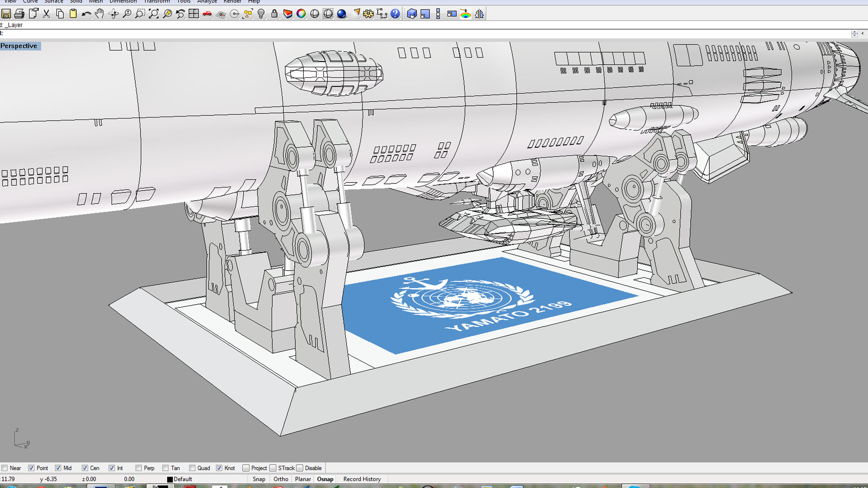
Task: Toggle Osnap in the status bar
Action: click(x=325, y=479)
